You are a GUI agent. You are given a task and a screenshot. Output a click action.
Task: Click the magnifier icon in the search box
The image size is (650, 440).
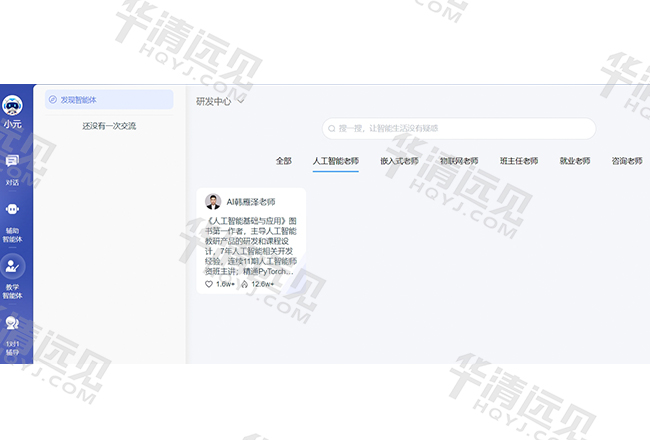click(332, 128)
